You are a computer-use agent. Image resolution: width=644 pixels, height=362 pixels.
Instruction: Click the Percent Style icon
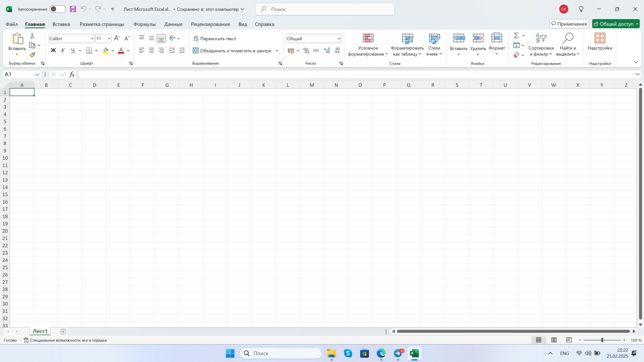pyautogui.click(x=306, y=51)
